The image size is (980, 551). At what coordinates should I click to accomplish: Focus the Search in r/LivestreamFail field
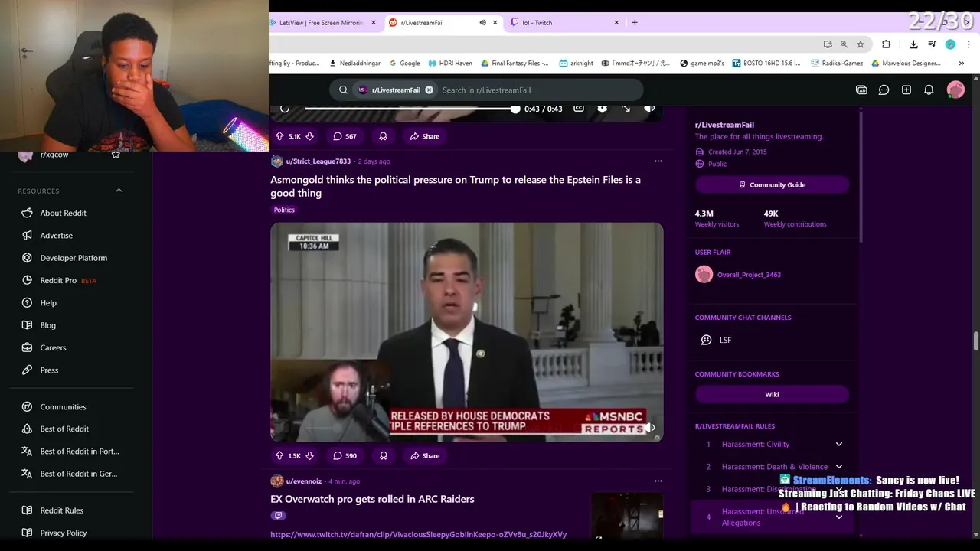(540, 90)
